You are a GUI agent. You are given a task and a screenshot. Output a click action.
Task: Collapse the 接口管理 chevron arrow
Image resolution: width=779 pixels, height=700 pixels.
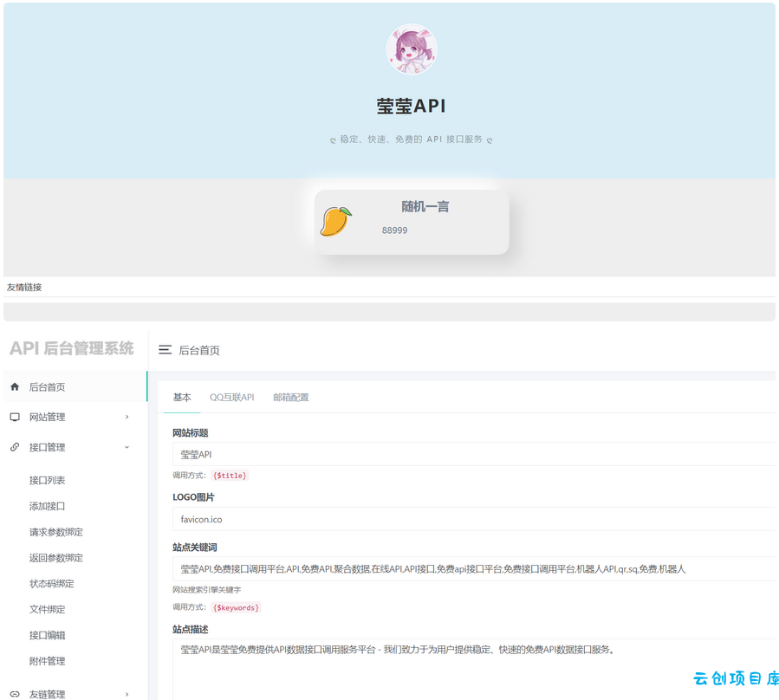click(x=127, y=447)
